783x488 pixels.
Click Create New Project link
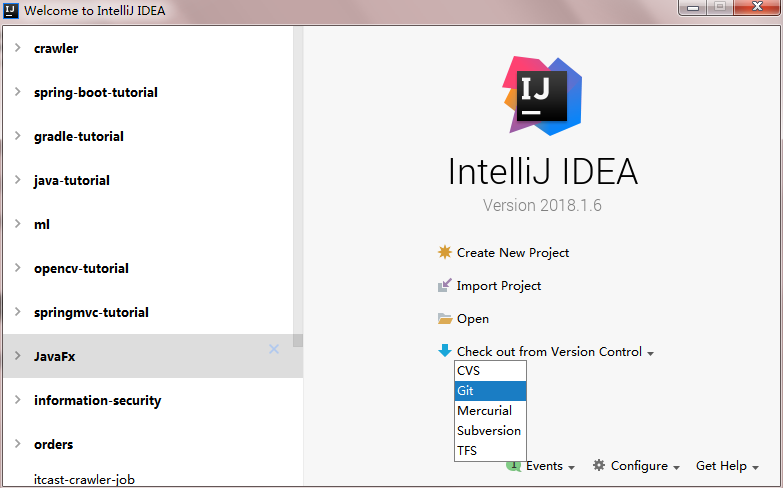(513, 253)
